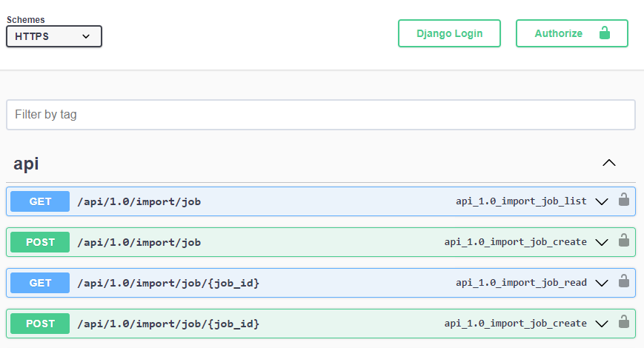This screenshot has height=348, width=644.
Task: Expand the POST /import/job/{job_id} chevron arrow
Action: (602, 324)
